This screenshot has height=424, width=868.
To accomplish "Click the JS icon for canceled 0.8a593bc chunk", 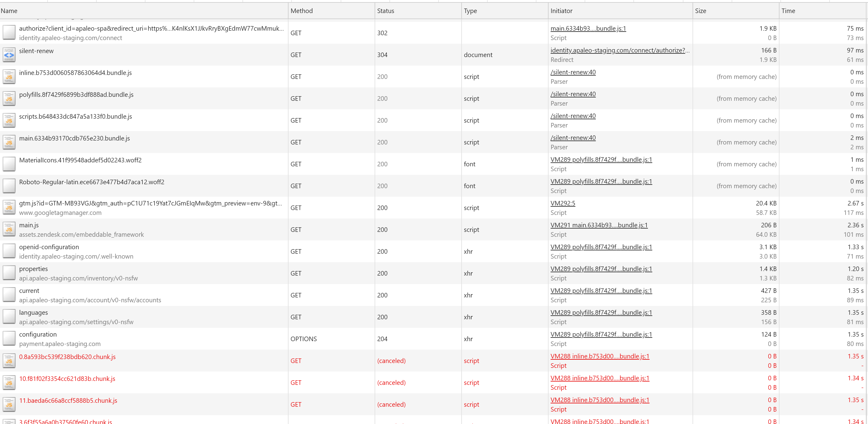I will [x=9, y=361].
